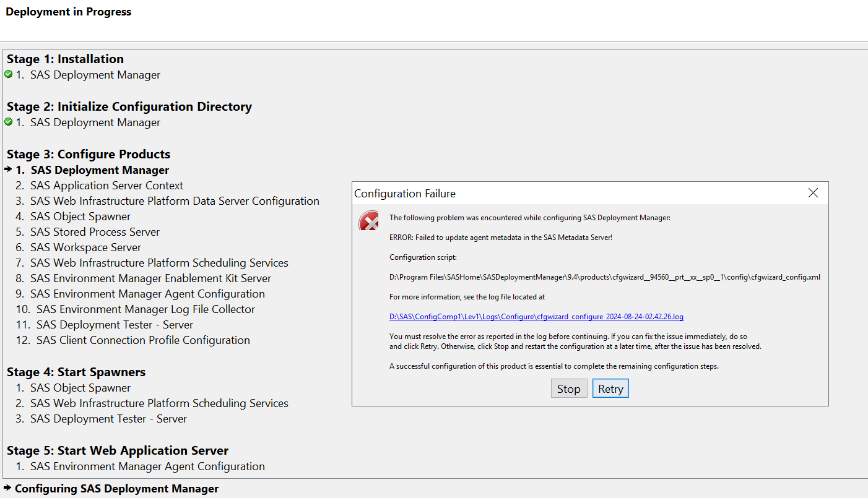Select SAS Stored Process Server item
The width and height of the screenshot is (868, 498).
[95, 232]
